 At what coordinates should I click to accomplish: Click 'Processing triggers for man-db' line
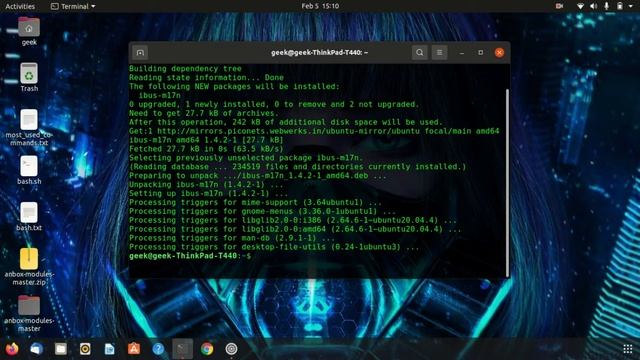(x=231, y=238)
